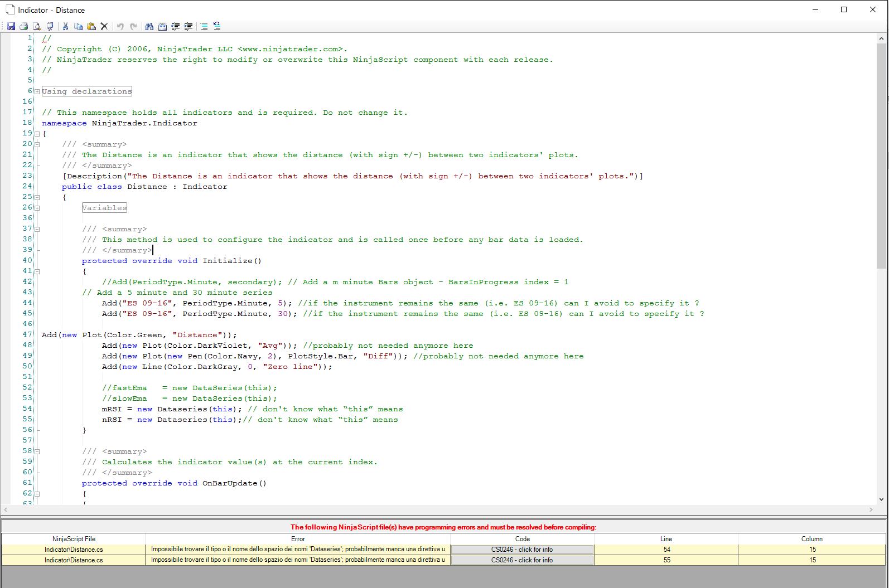Click the copyright comment on line 2
This screenshot has height=588, width=889.
[x=195, y=49]
